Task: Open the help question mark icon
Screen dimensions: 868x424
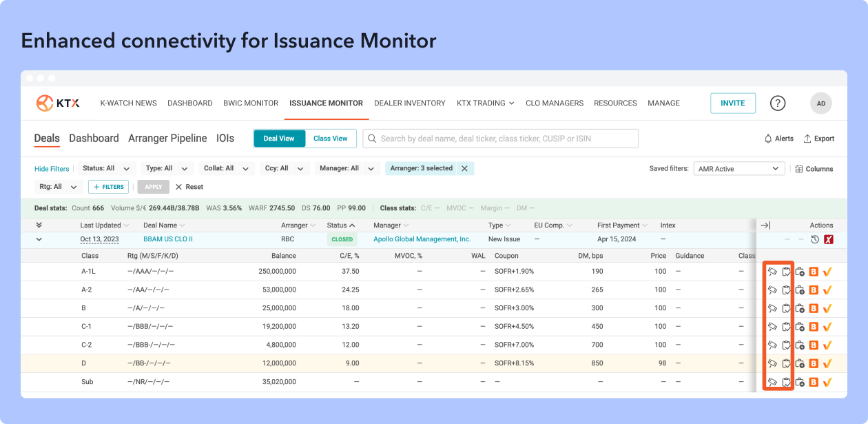Action: click(x=778, y=103)
